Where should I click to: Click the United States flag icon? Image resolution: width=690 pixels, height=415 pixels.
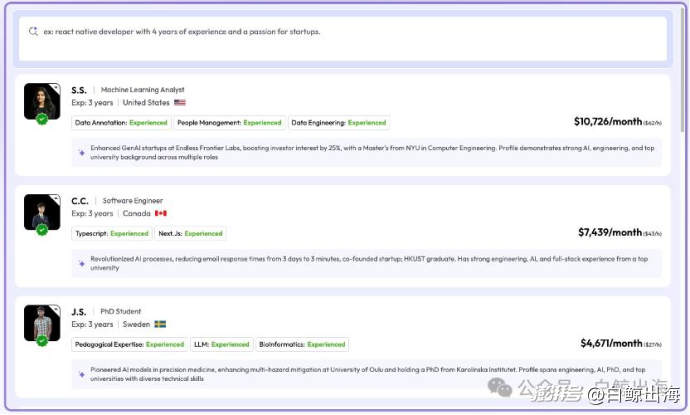tap(180, 103)
